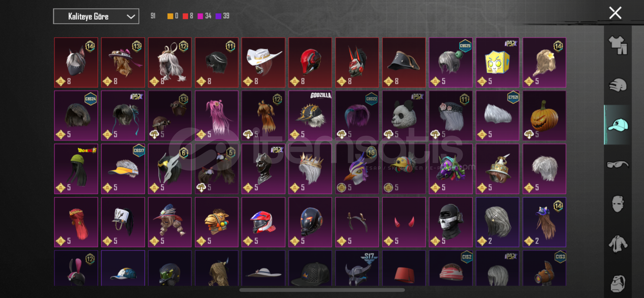The height and width of the screenshot is (298, 644).
Task: Select the jack-o-lantern pumpkin head item
Action: point(544,116)
